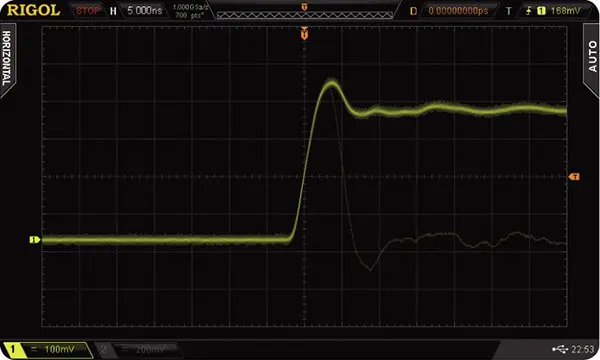This screenshot has height=360, width=600.
Task: Click the USB connection icon
Action: coord(560,349)
